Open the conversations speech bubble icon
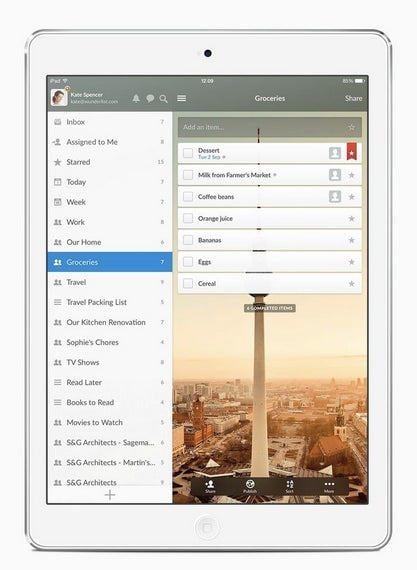Screen dimensions: 417x570 pos(150,99)
